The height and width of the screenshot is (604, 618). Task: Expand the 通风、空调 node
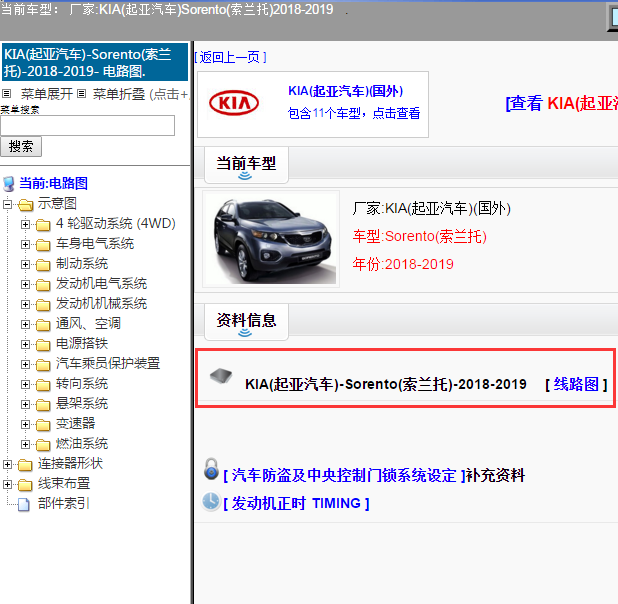(25, 324)
